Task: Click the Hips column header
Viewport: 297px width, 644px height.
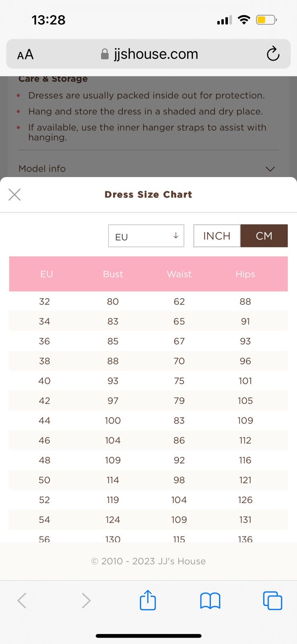Action: pos(245,274)
